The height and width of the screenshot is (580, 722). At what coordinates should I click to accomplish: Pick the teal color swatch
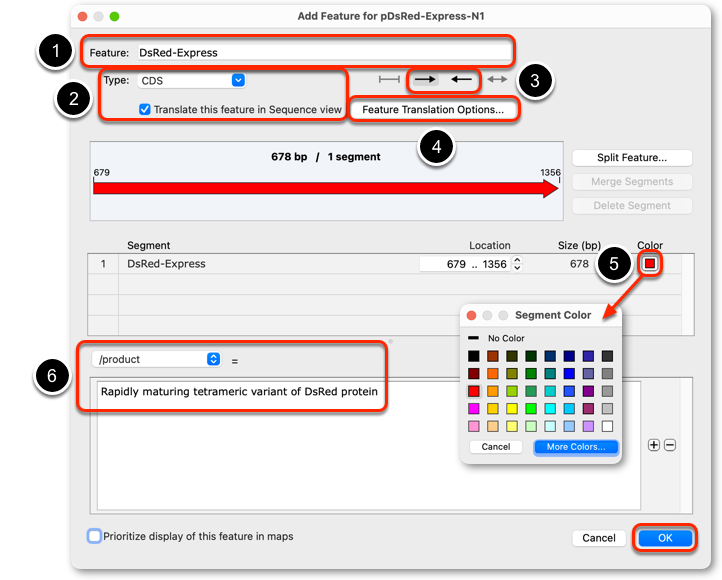[x=550, y=374]
